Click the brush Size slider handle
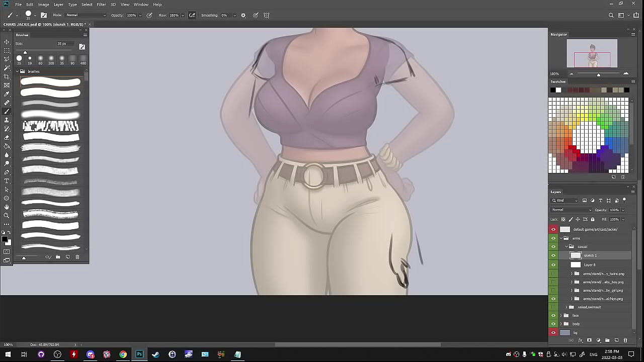The width and height of the screenshot is (644, 362). 25,52
